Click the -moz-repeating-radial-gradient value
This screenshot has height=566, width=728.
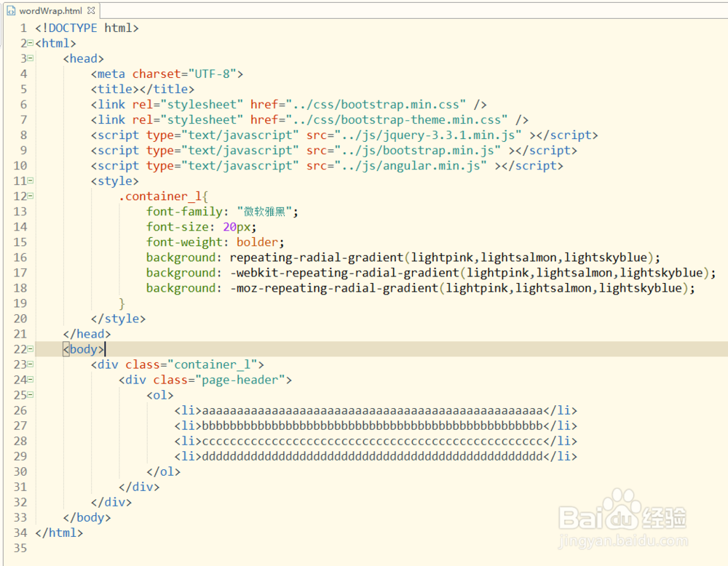pyautogui.click(x=459, y=288)
